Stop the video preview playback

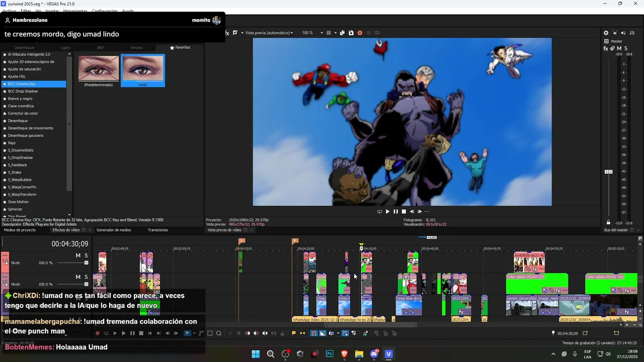click(404, 212)
